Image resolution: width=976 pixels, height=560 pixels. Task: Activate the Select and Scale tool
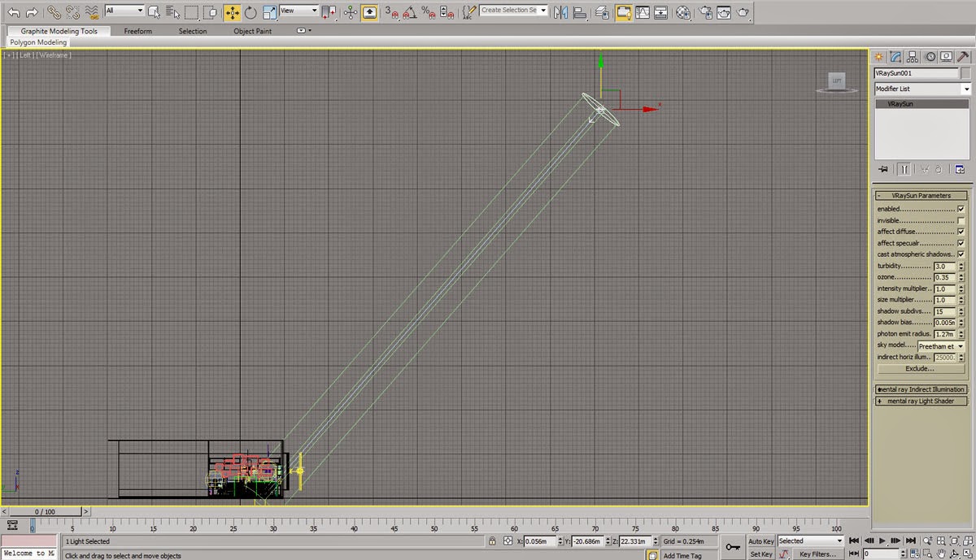tap(269, 11)
